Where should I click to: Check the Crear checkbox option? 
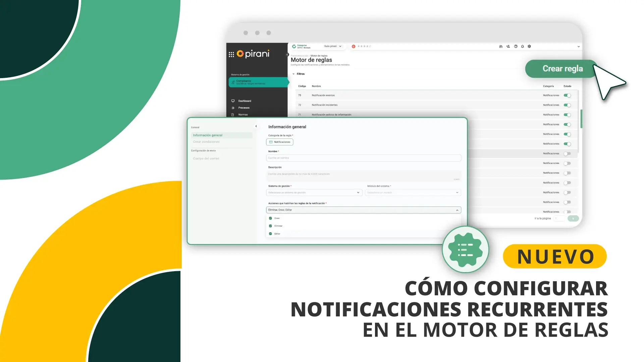(270, 218)
